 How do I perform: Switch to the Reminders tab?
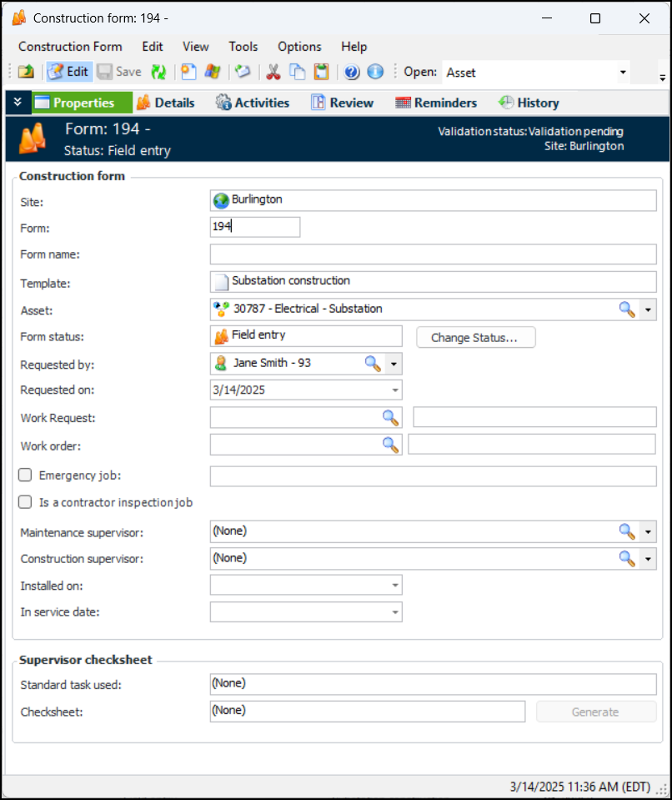point(436,103)
